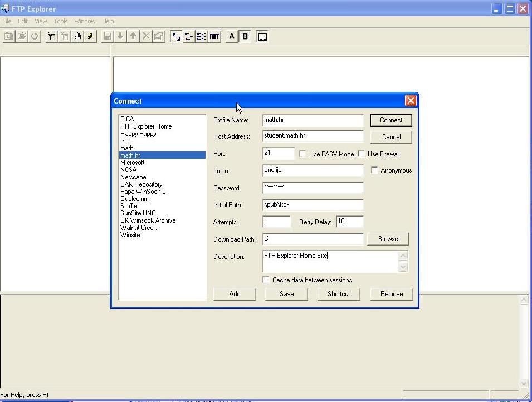Click the refresh circular arrow icon
The image size is (532, 402).
tap(35, 36)
